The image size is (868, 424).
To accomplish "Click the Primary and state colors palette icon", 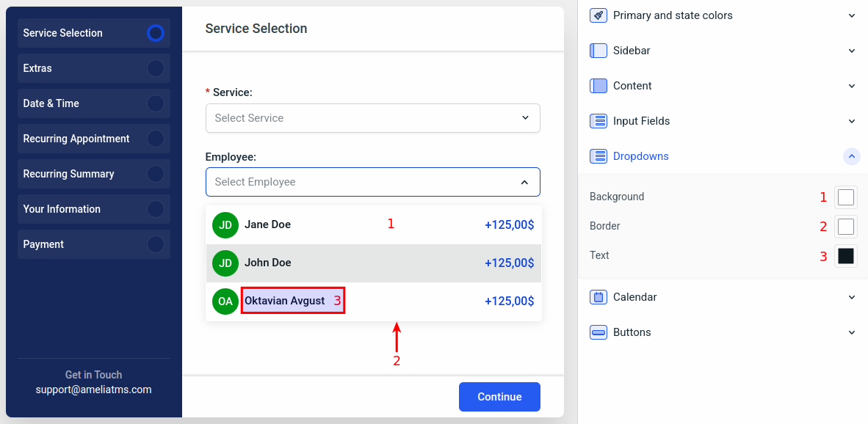I will [x=598, y=15].
